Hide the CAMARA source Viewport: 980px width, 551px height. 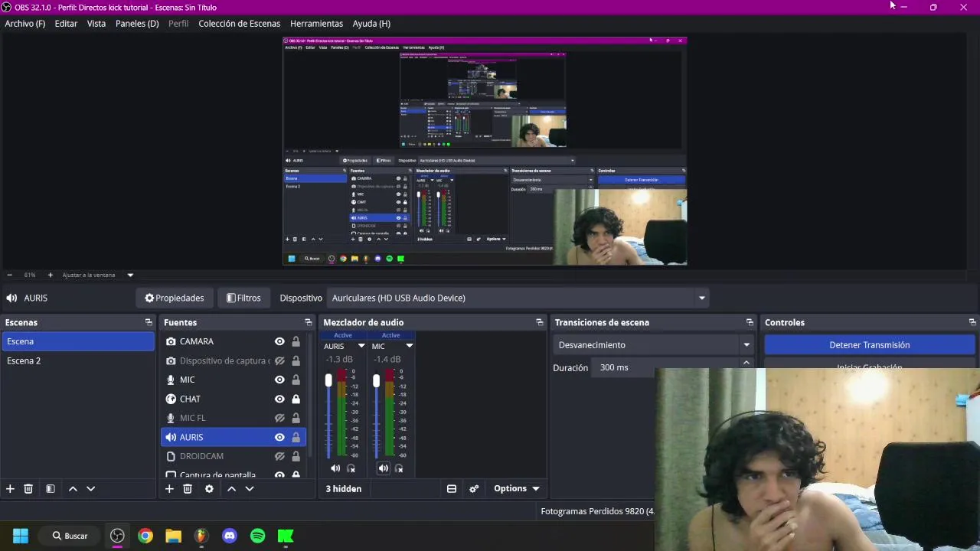click(279, 342)
